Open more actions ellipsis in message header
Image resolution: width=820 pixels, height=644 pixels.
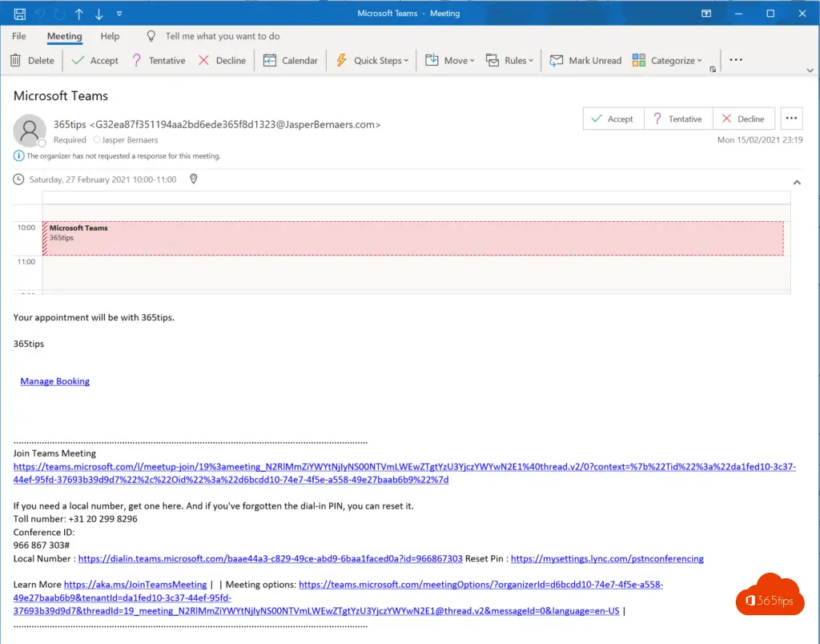coord(791,119)
